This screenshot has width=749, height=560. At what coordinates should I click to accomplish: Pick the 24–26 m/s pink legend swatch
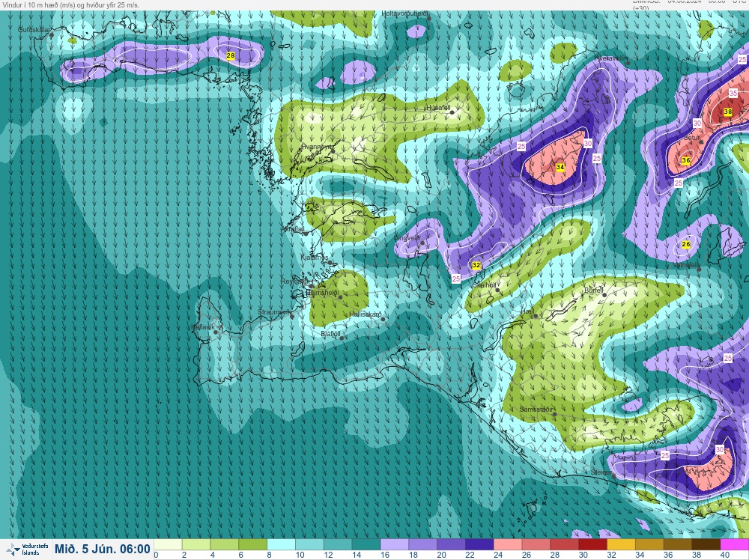coord(509,545)
